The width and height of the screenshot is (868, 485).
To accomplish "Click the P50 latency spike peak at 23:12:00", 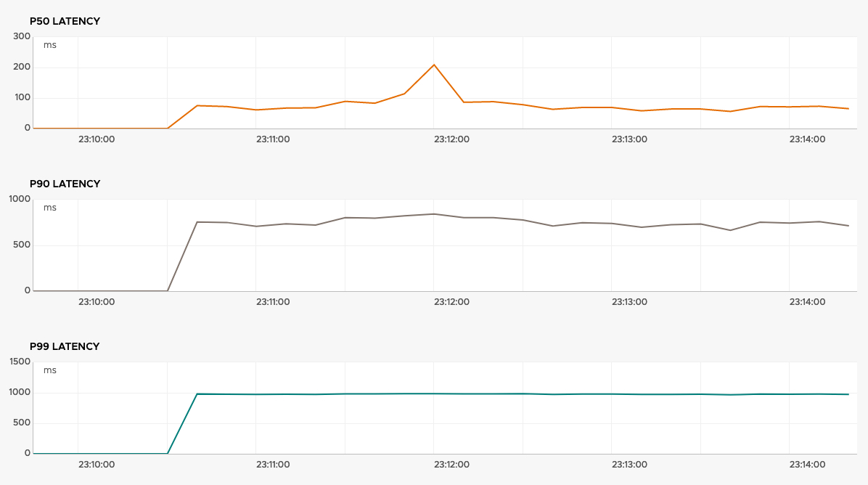I will (x=434, y=65).
